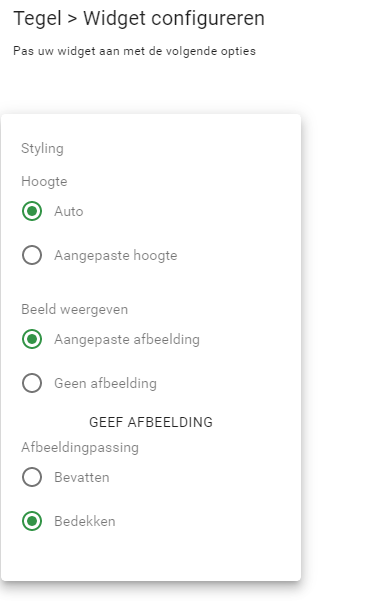
Task: Choose the Geen afbeelding radio option
Action: [32, 383]
